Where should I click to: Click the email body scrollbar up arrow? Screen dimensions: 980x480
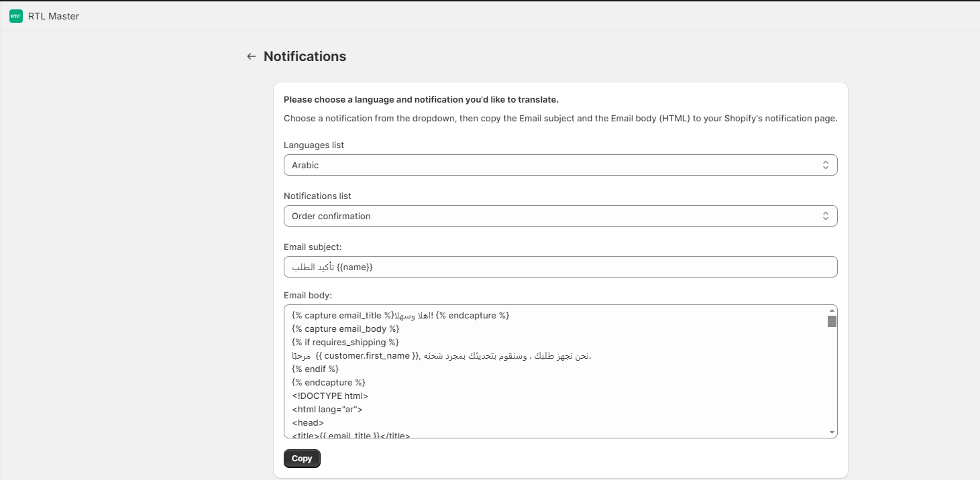pos(832,310)
